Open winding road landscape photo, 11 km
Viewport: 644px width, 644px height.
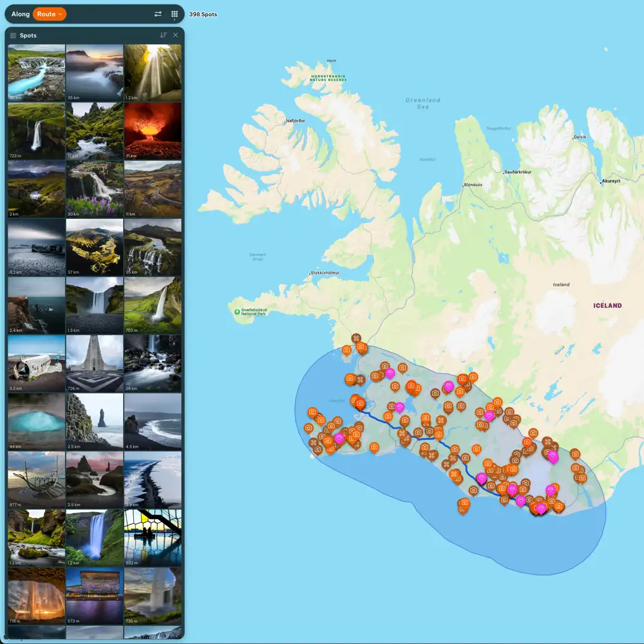click(153, 189)
